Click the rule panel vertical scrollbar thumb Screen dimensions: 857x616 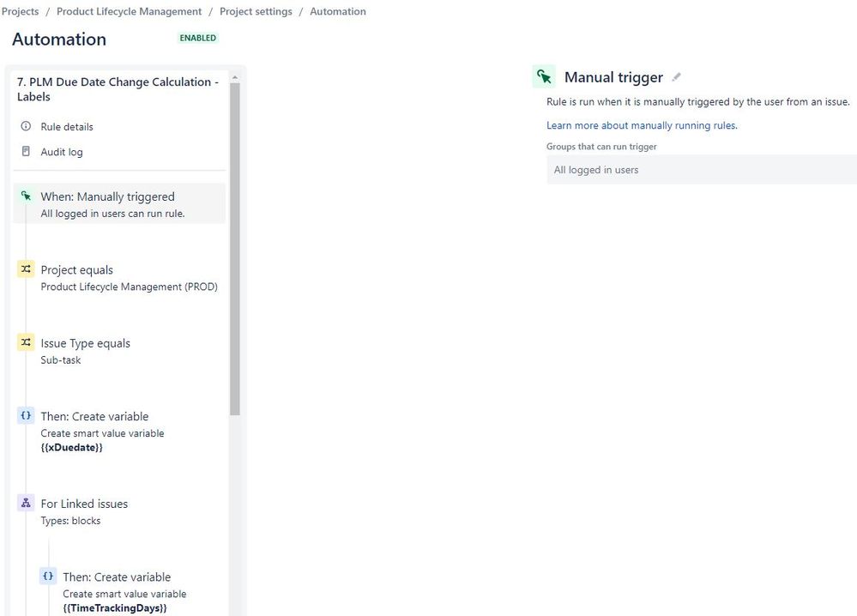coord(235,250)
